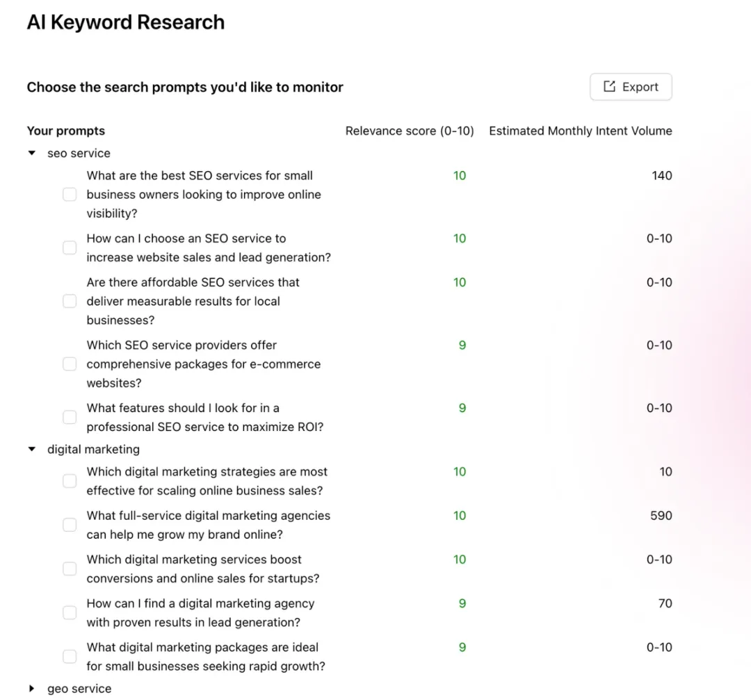Select the choose an SEO service prompt checkbox

pyautogui.click(x=70, y=248)
